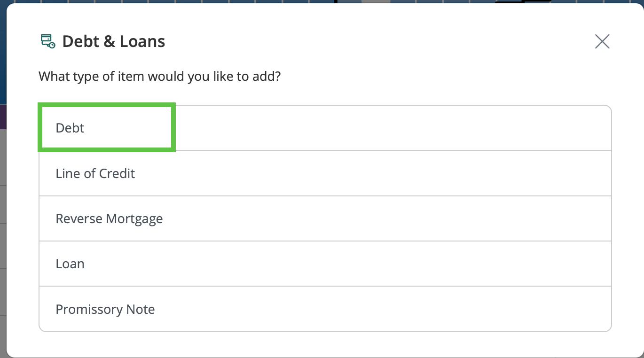Add a Reverse Mortgage entry
The image size is (644, 358).
tap(325, 218)
